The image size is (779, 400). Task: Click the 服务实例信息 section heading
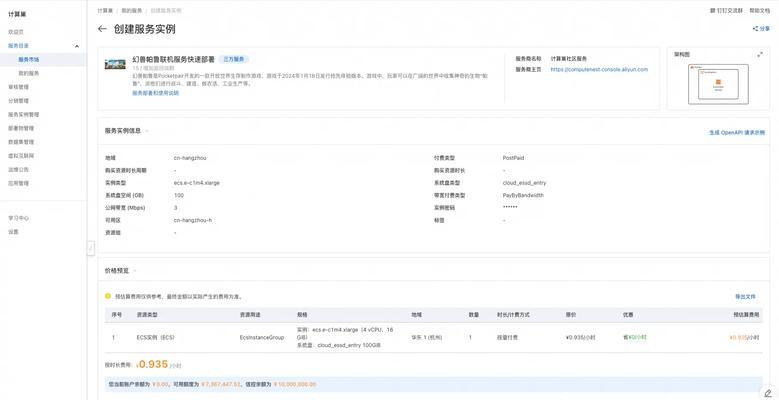[123, 131]
